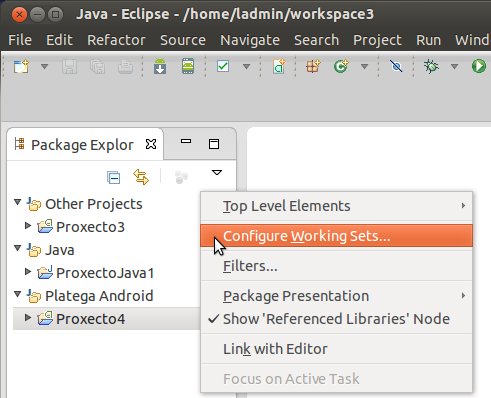Click the Proxecto3 project folder icon
Screen dimensions: 491x398
(45, 226)
